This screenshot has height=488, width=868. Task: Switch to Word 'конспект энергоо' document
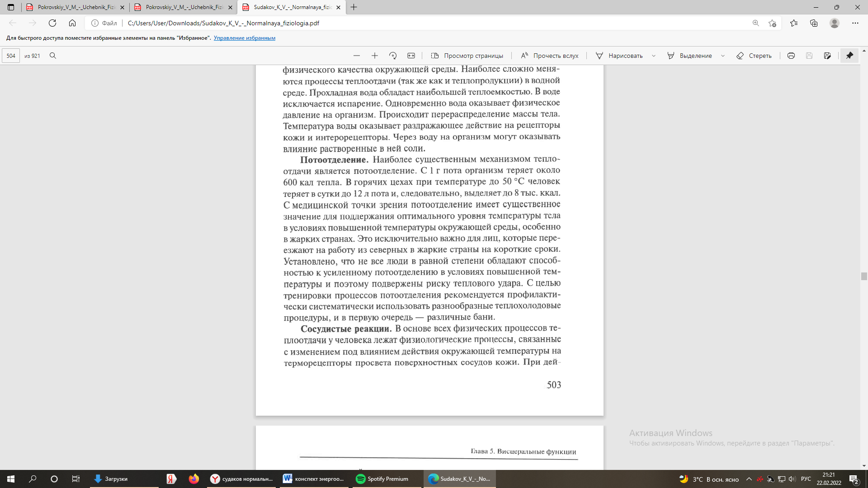coord(314,479)
